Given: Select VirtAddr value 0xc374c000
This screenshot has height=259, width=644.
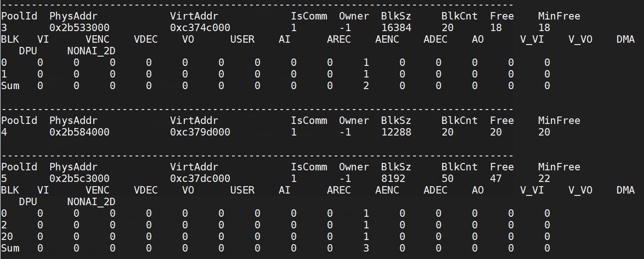Looking at the screenshot, I should [200, 28].
